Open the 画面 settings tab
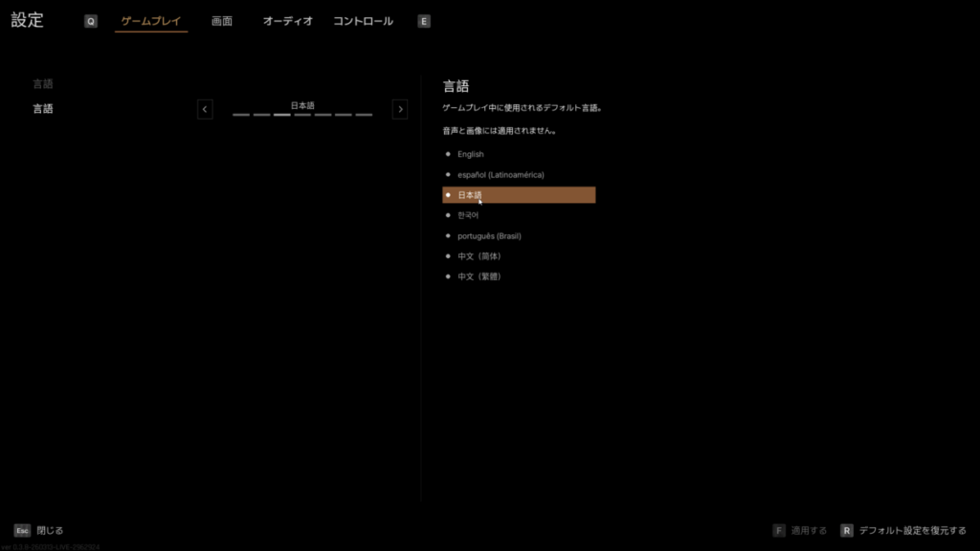 pyautogui.click(x=222, y=21)
